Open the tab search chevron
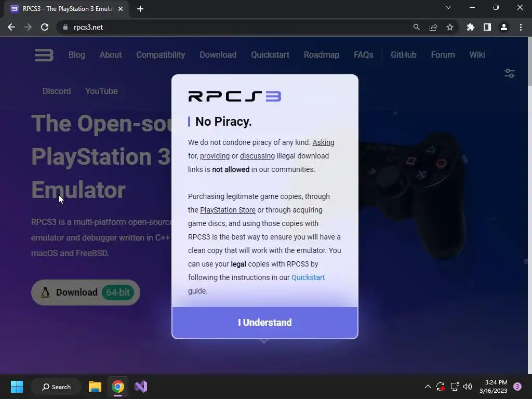Screen dimensions: 532x399 448,7
